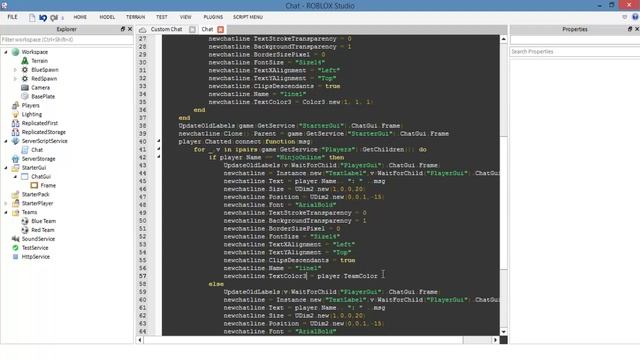640x360 pixels.
Task: Select the Terrain icon in Explorer
Action: coord(25,61)
